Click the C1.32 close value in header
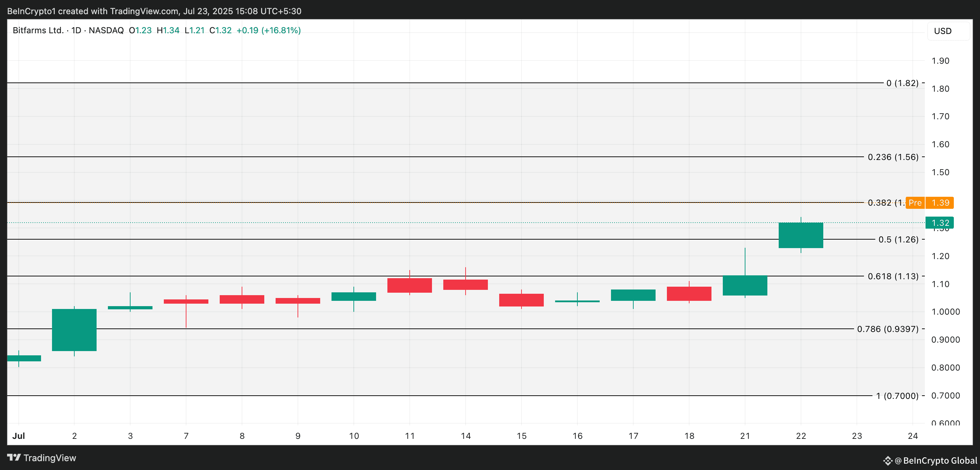 coord(220,30)
